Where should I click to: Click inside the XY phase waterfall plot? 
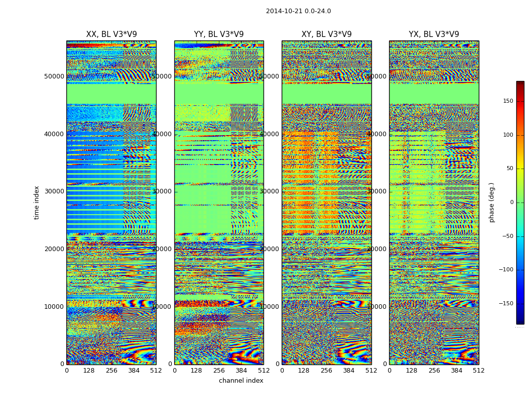pos(326,202)
